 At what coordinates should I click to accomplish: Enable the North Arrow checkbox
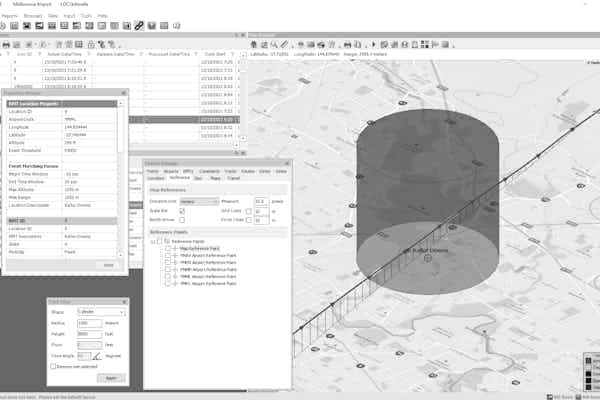[x=182, y=220]
